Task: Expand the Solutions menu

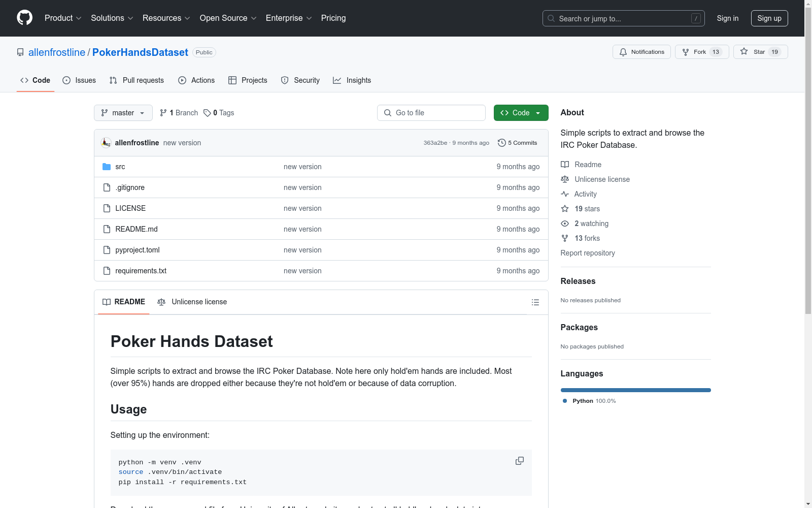Action: (112, 18)
